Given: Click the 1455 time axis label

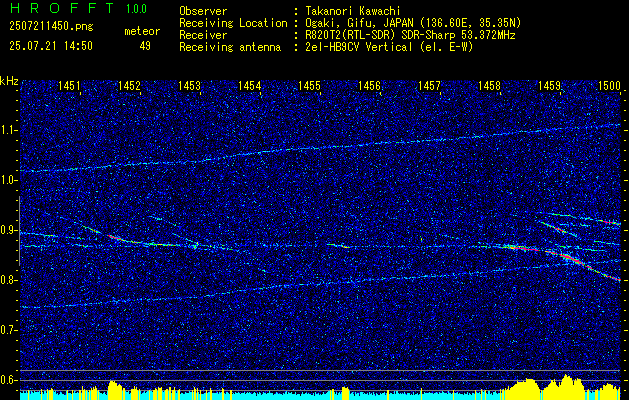Looking at the screenshot, I should (309, 85).
